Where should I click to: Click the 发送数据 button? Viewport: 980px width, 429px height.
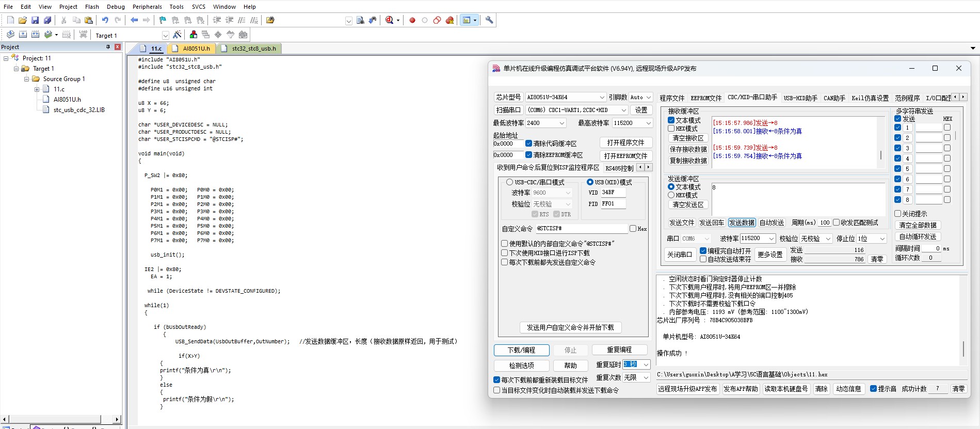click(x=742, y=223)
